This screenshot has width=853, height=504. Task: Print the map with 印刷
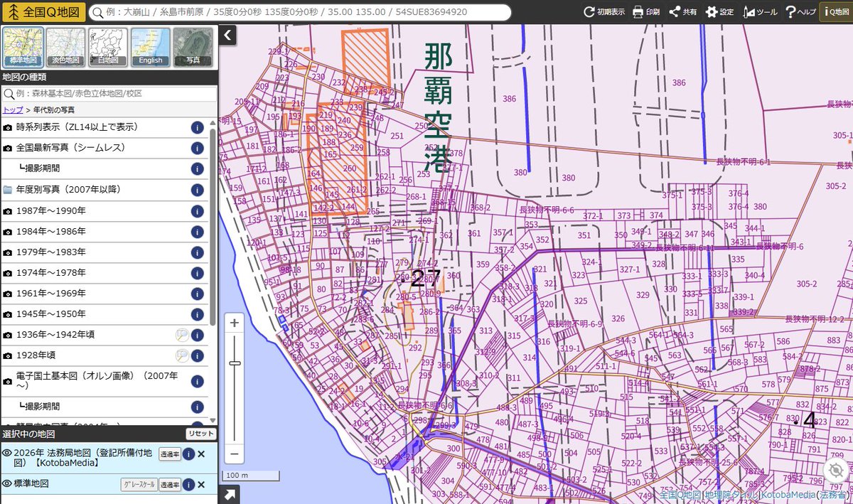pyautogui.click(x=645, y=12)
